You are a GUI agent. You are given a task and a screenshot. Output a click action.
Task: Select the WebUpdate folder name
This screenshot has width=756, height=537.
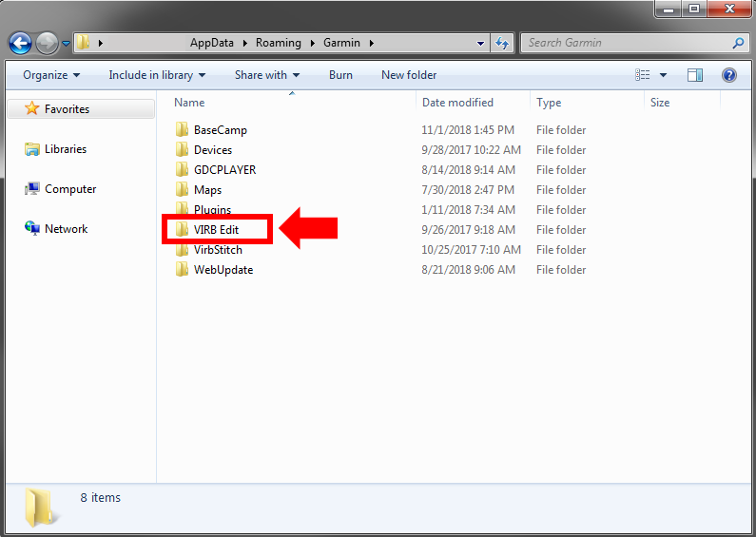223,270
